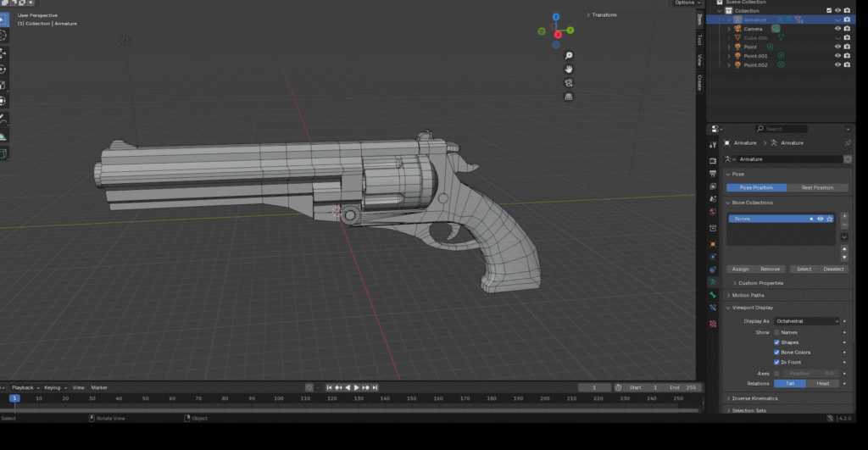Uncheck the Bone Colors checkbox

[x=776, y=352]
